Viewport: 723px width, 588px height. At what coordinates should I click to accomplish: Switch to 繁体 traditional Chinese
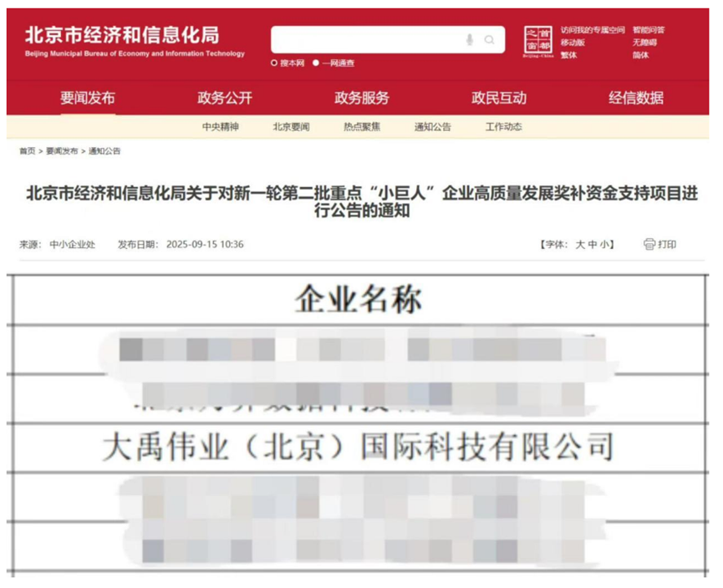point(568,55)
